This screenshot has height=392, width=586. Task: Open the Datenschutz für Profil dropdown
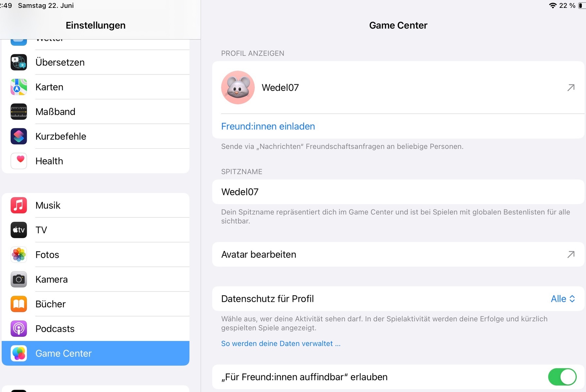point(562,299)
